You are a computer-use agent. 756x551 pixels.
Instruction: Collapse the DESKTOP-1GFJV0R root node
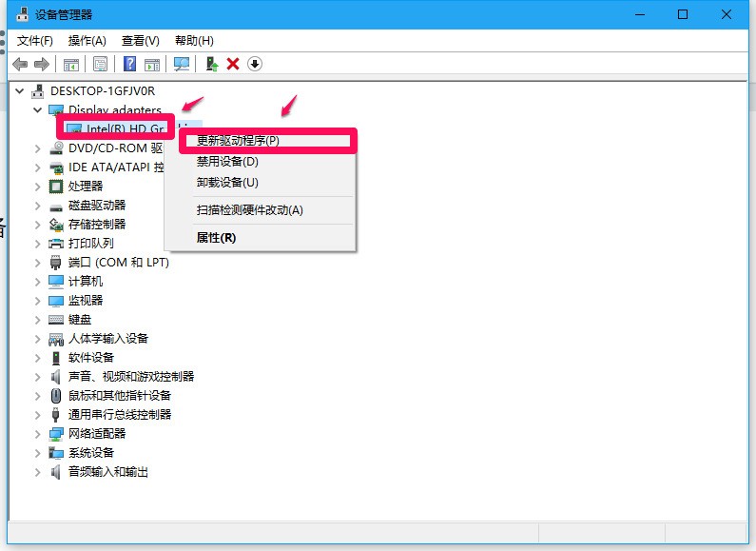[20, 90]
